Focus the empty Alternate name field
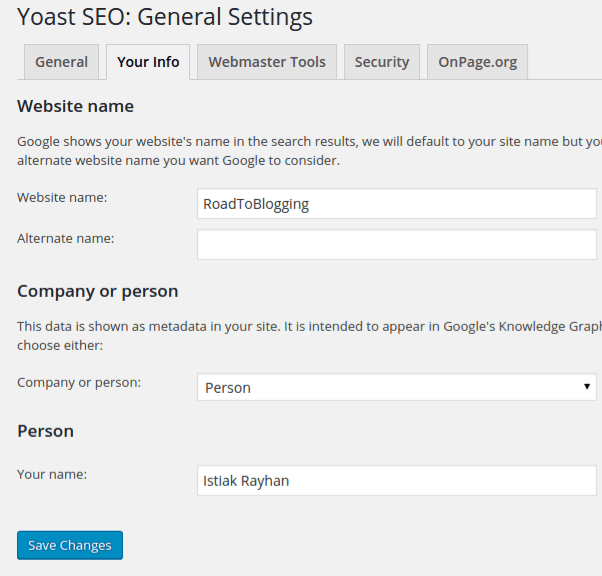The width and height of the screenshot is (602, 576). tap(398, 244)
